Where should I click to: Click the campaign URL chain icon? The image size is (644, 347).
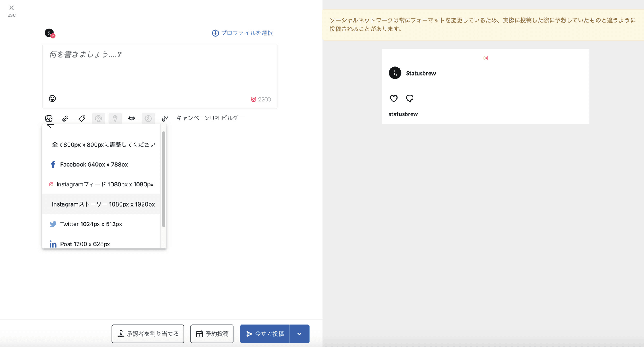165,118
